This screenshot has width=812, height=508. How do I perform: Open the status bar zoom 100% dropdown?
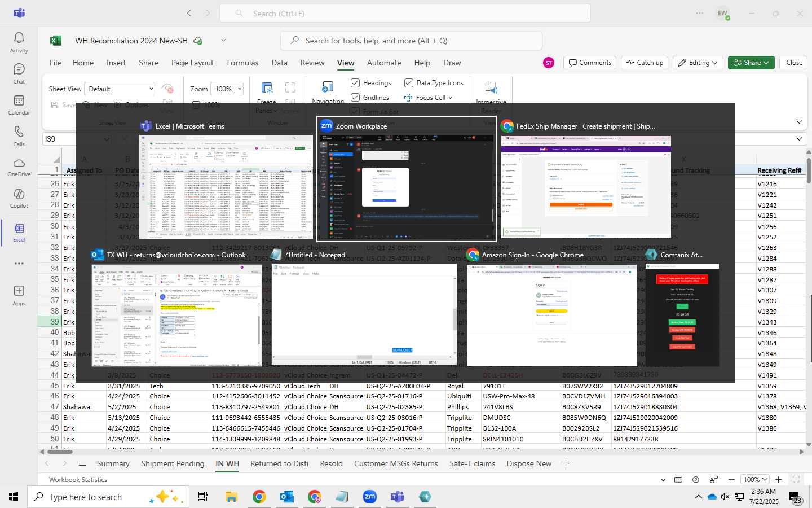coord(755,479)
